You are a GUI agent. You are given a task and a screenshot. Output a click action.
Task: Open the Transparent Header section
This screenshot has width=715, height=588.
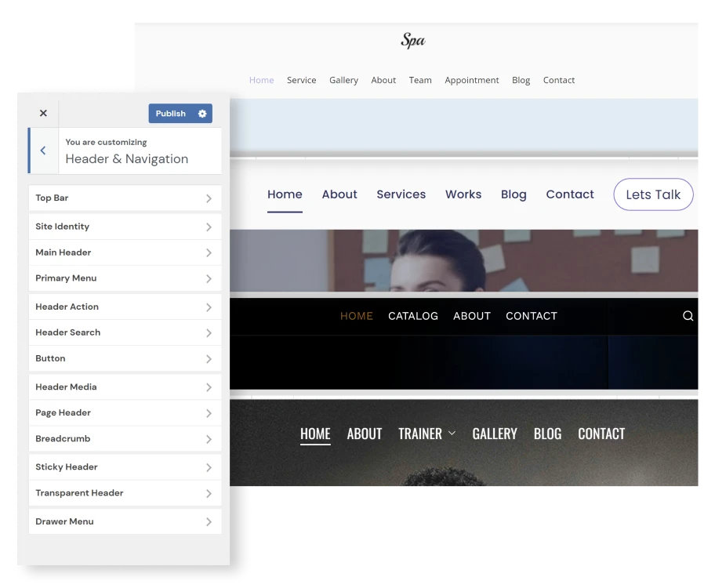[x=125, y=493]
